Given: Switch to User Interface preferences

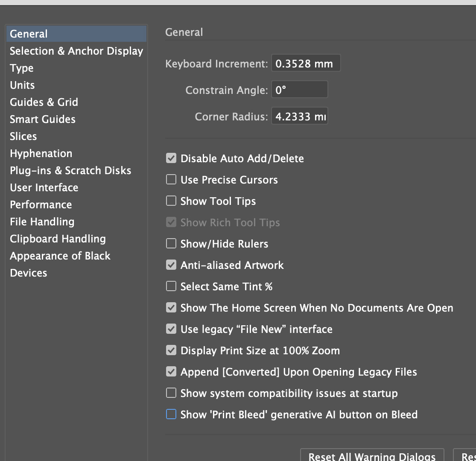Looking at the screenshot, I should coord(44,187).
